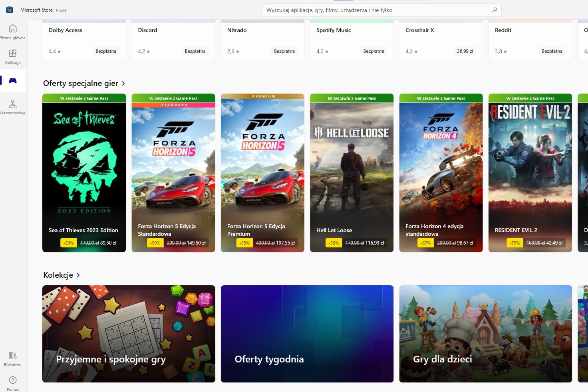
Task: Click Bezpłatna next to Spotify Music
Action: [373, 51]
